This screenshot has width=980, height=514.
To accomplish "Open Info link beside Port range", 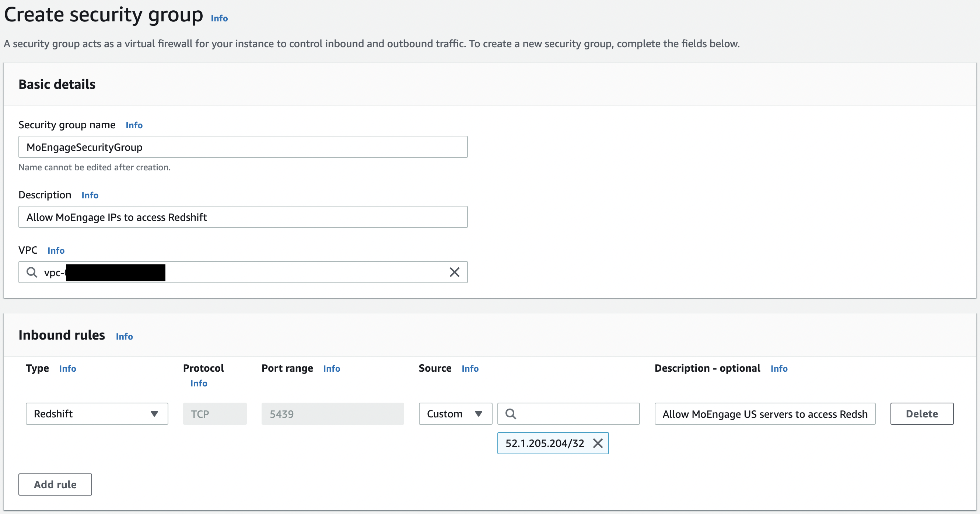I will (x=332, y=369).
